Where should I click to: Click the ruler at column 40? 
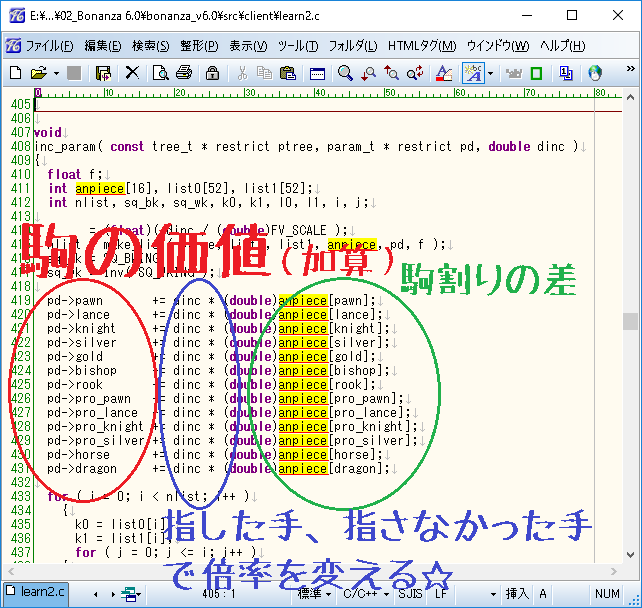tap(319, 93)
